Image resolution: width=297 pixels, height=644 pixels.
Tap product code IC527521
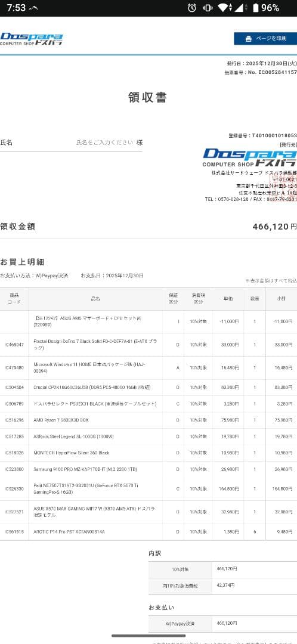[14, 512]
